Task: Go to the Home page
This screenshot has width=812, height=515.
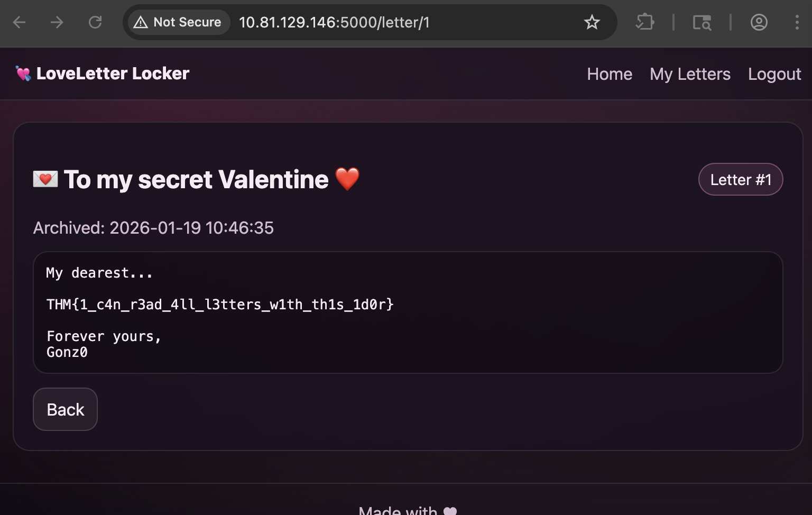Action: pos(609,74)
